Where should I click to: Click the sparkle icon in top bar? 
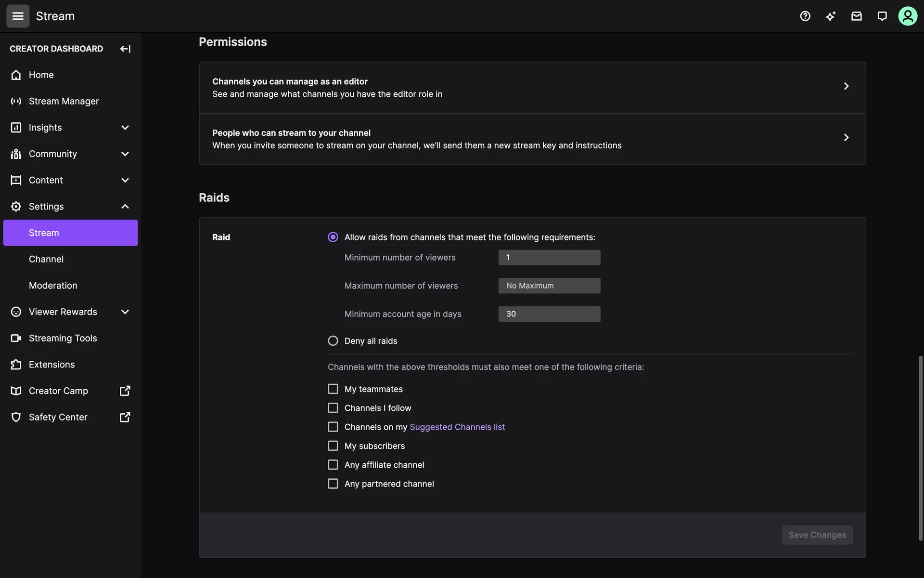(831, 16)
